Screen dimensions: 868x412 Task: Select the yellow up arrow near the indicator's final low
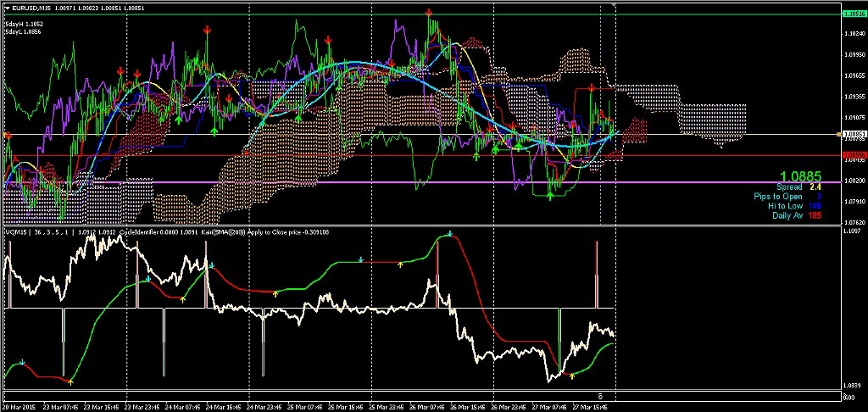pos(571,373)
